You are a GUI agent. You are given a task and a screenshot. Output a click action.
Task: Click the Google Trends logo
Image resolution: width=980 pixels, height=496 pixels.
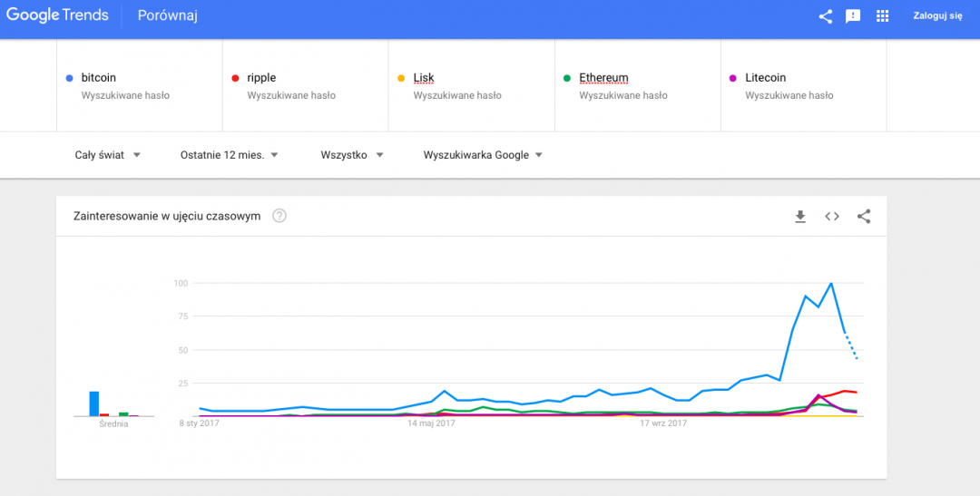[x=57, y=15]
